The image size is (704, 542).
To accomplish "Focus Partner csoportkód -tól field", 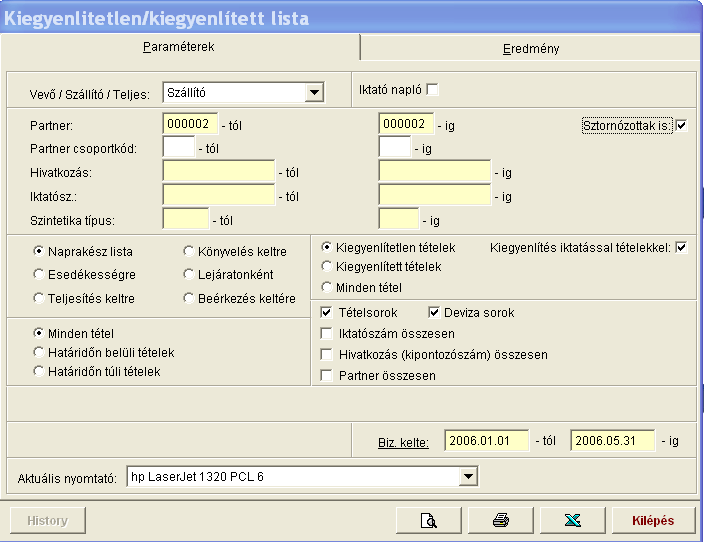I will click(179, 147).
